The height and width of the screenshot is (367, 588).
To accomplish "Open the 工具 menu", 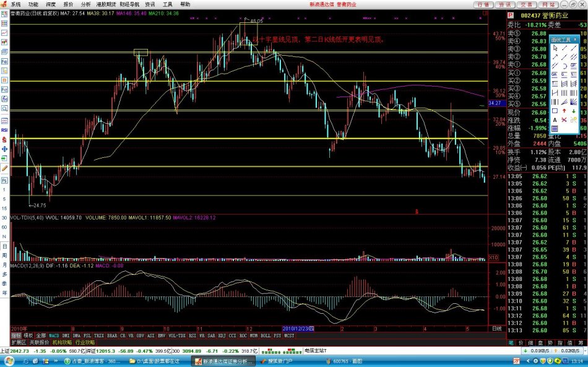I will [168, 4].
